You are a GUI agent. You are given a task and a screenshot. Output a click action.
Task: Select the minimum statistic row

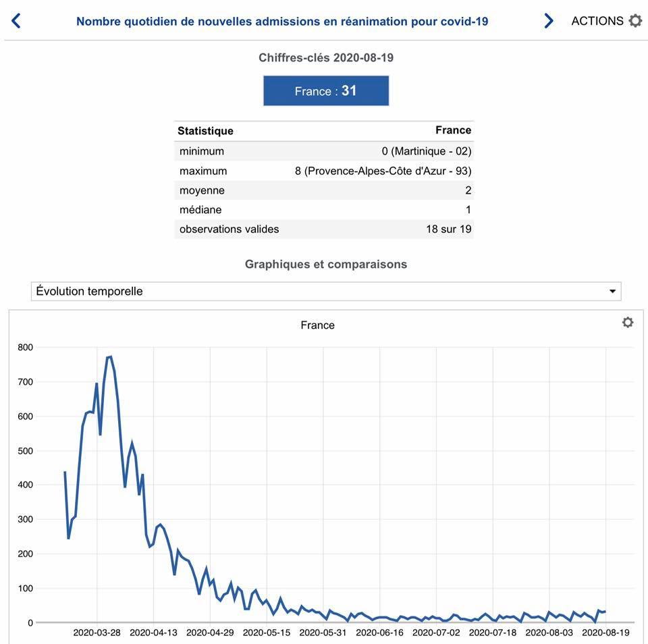tap(325, 151)
